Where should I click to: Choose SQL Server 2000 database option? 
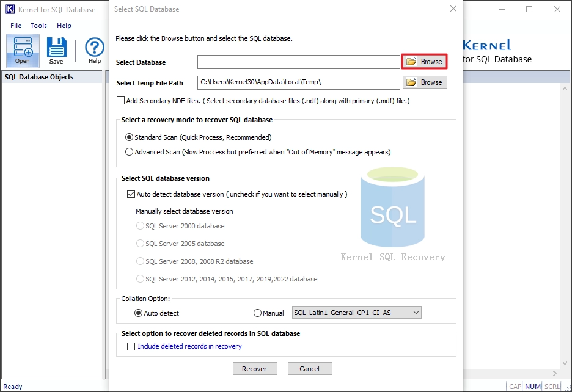[x=140, y=226]
